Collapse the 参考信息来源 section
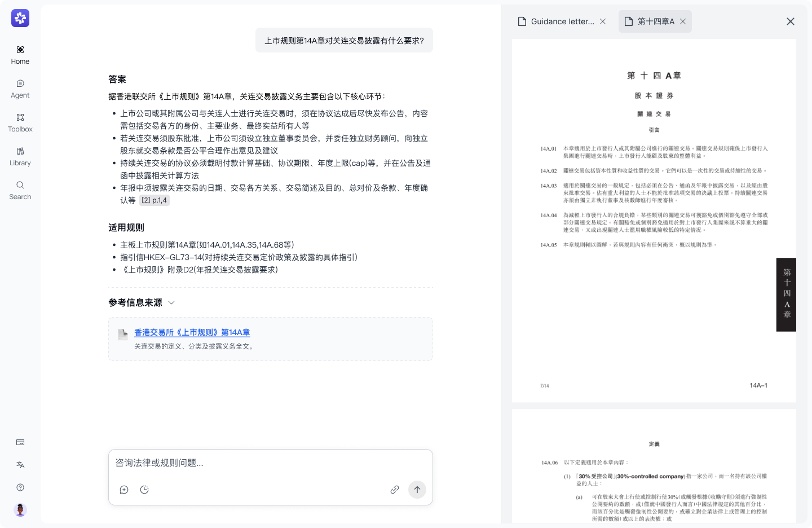The width and height of the screenshot is (812, 528). 171,303
